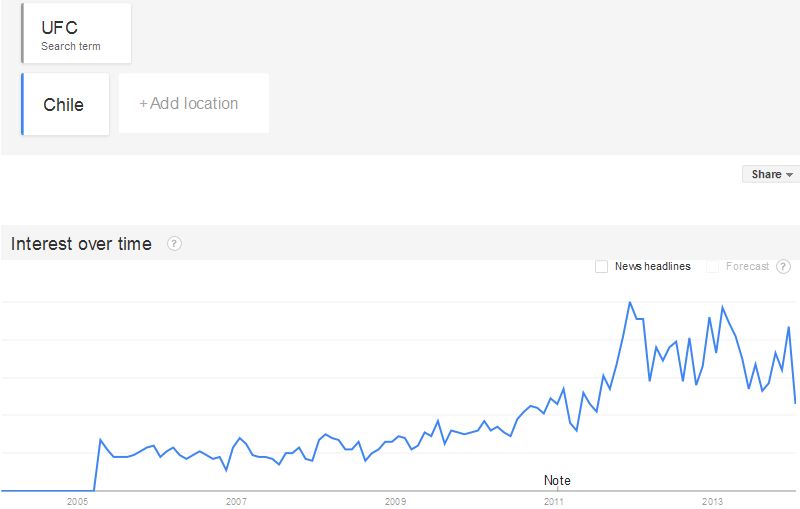Click the 2009 label on the time axis
Screen dimensions: 800x509
coord(395,501)
